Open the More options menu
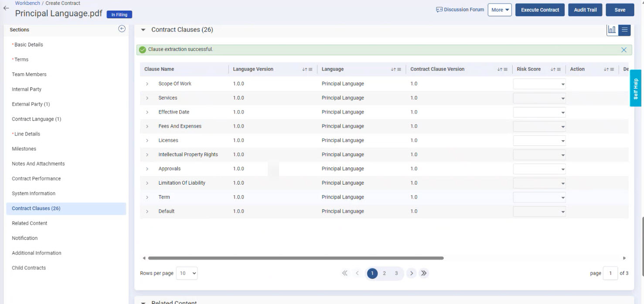The width and height of the screenshot is (644, 304). [x=499, y=10]
